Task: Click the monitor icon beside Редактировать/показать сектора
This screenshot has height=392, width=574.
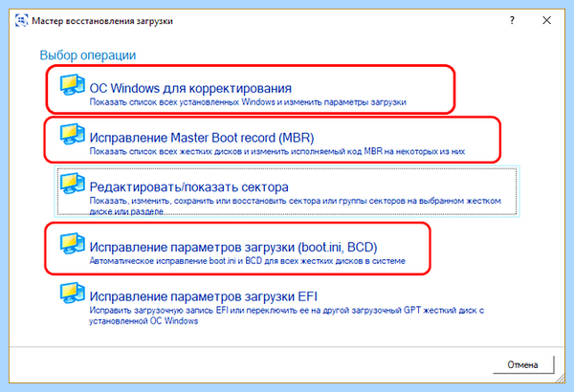Action: point(72,184)
